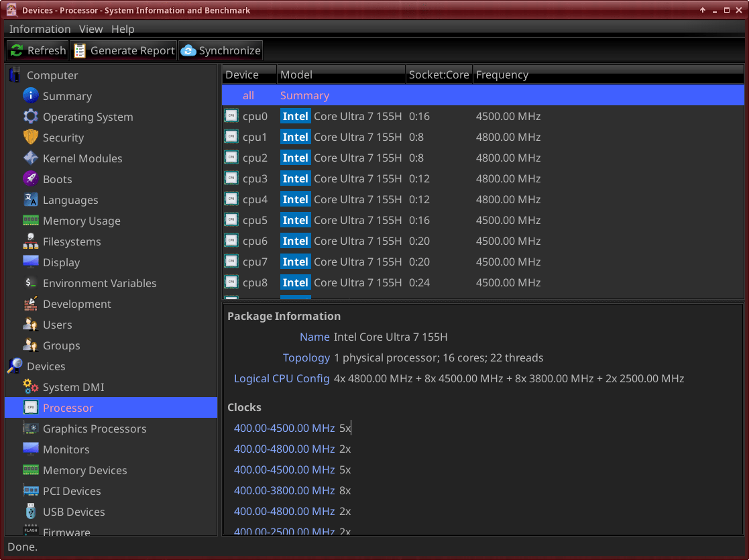Collapse the Computer category in sidebar
Screen dimensions: 749x560
(52, 75)
